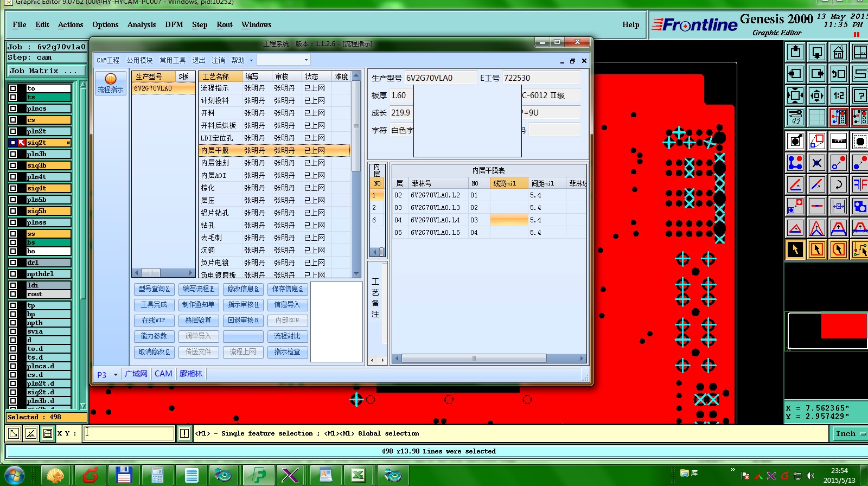Click right arrow under the 生产型号 list

click(x=191, y=272)
